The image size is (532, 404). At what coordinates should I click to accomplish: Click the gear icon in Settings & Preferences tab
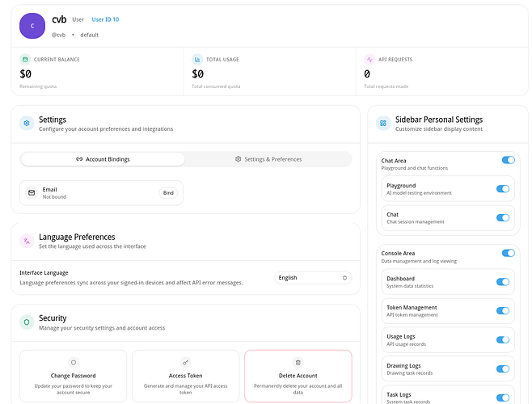(239, 159)
